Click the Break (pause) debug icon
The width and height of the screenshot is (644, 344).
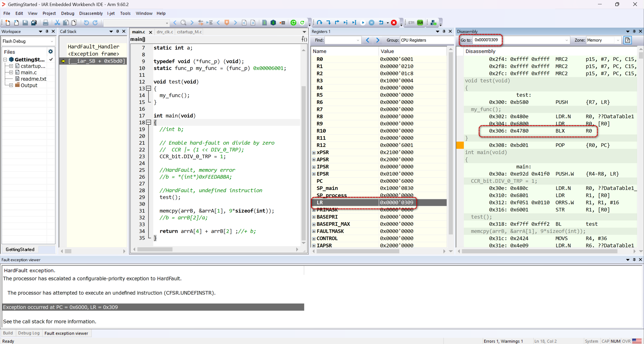[x=372, y=23]
